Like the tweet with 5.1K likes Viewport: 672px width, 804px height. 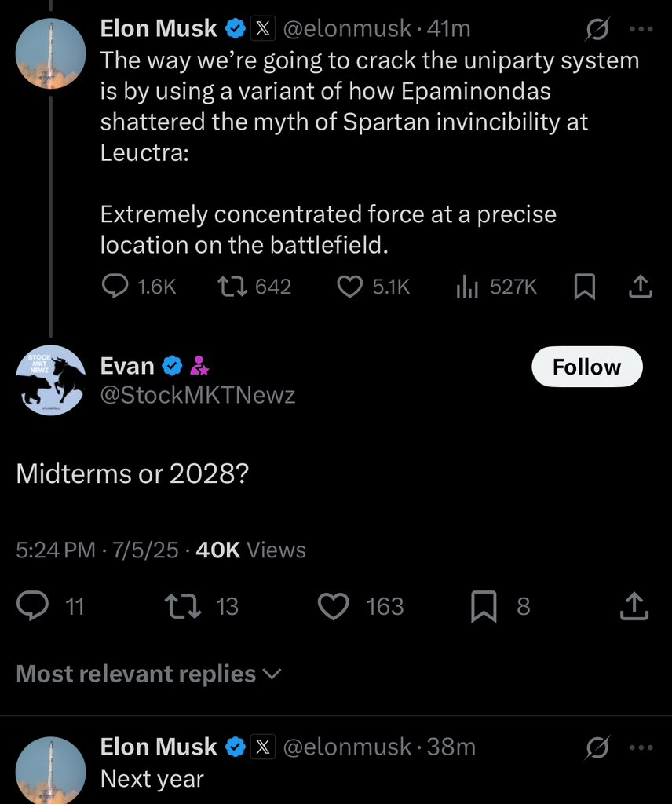coord(349,286)
